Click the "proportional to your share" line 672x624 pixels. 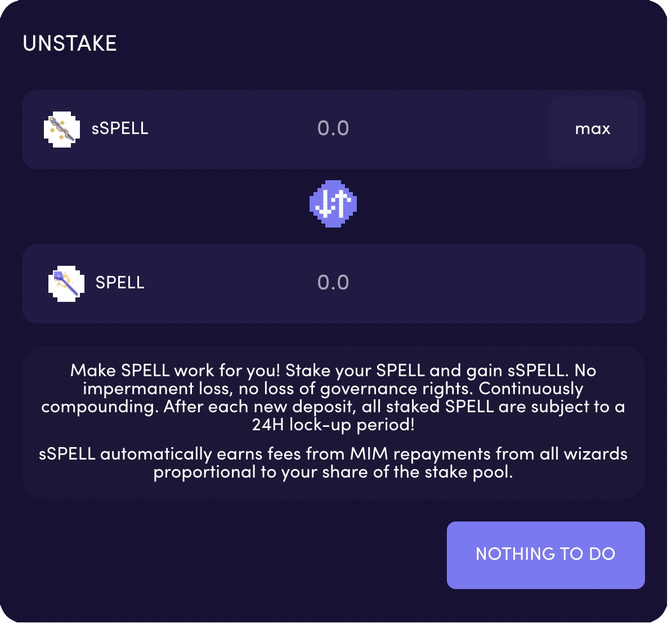(x=333, y=472)
